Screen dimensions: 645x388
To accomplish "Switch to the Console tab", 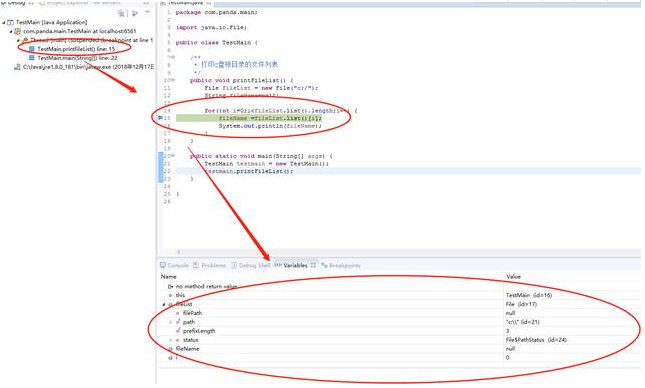I will (x=174, y=265).
